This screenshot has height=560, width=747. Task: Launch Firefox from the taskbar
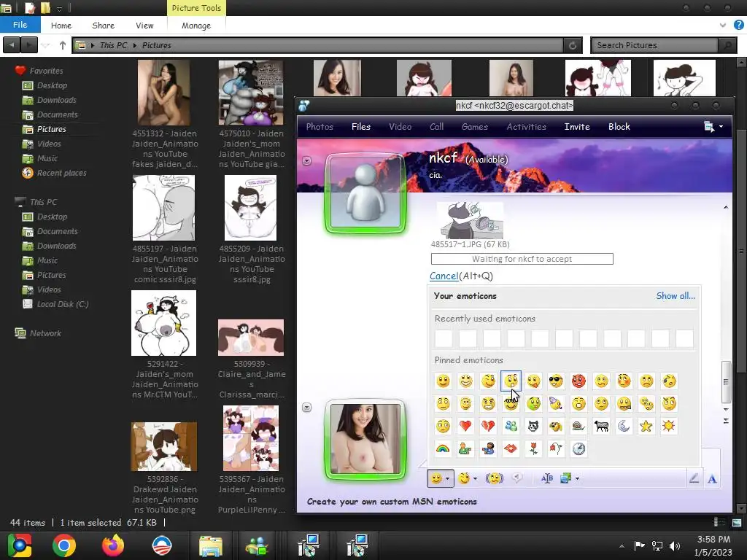pos(113,545)
